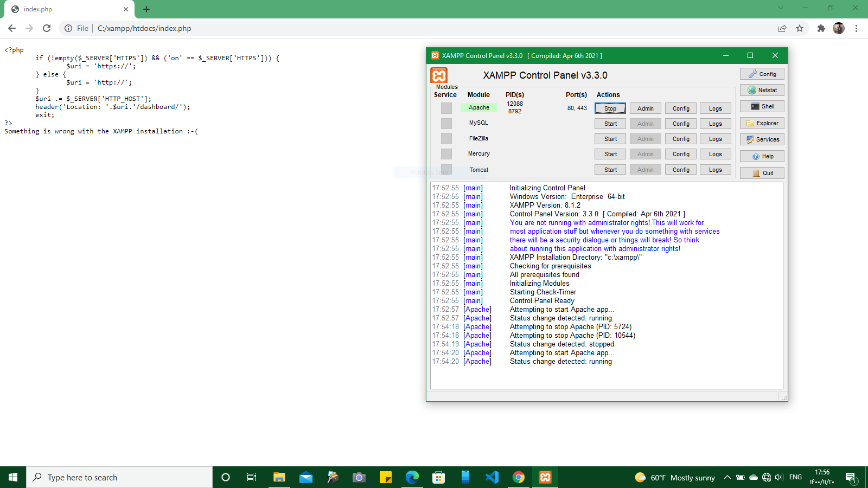Stop the Apache module

[x=610, y=108]
